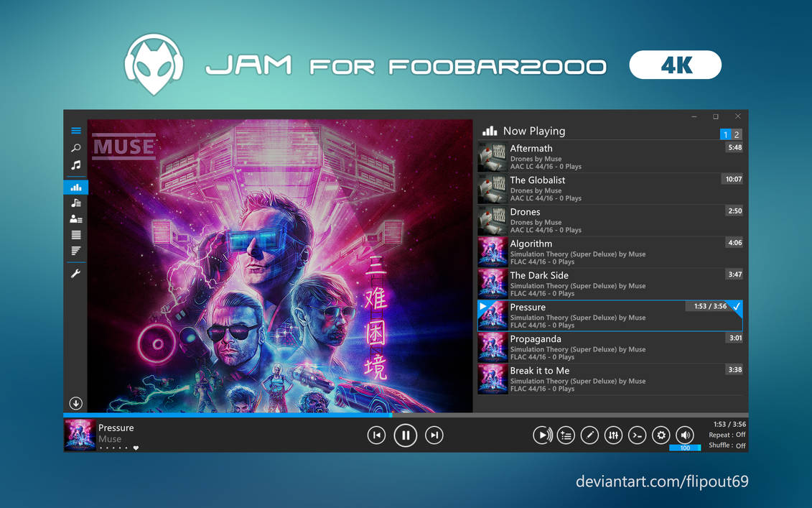Open the hamburger menu in the sidebar
The image size is (812, 508).
76,131
